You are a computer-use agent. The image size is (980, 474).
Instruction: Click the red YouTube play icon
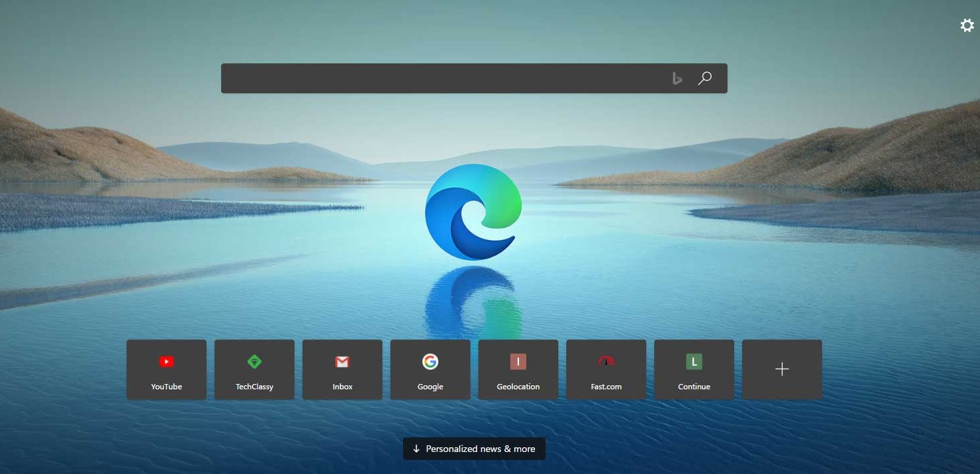[x=167, y=362]
